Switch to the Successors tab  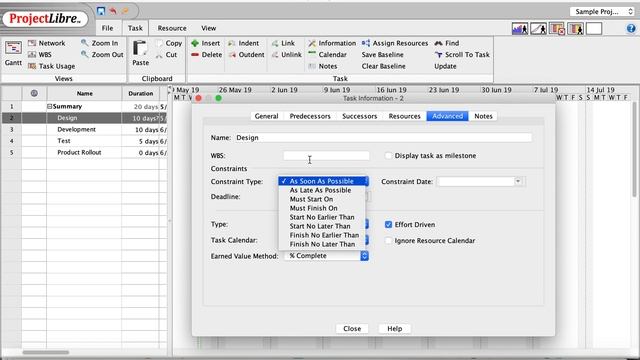point(359,116)
